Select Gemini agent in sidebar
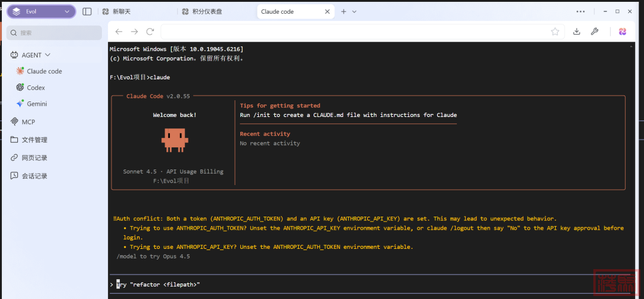The width and height of the screenshot is (644, 299). pyautogui.click(x=36, y=104)
